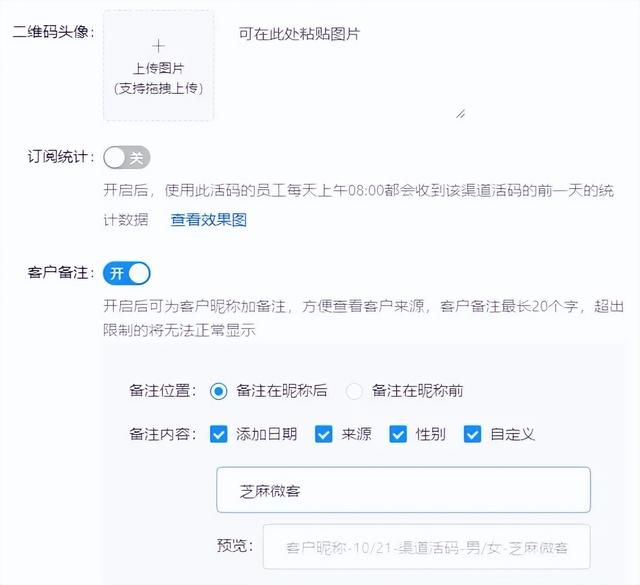Viewport: 640px width, 585px height.
Task: Click the textarea resize handle
Action: [460, 114]
